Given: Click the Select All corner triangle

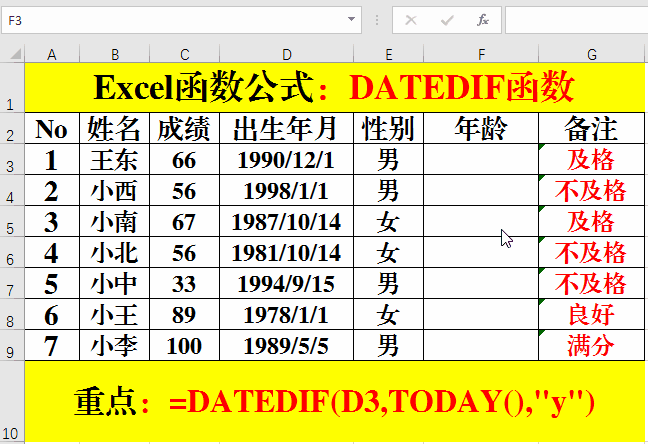Looking at the screenshot, I should (x=15, y=54).
